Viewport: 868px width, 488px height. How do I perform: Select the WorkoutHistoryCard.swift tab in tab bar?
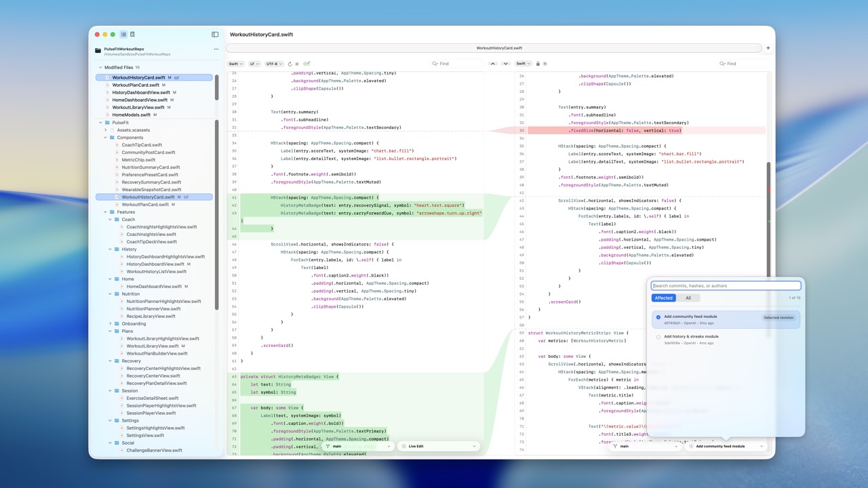coord(494,48)
